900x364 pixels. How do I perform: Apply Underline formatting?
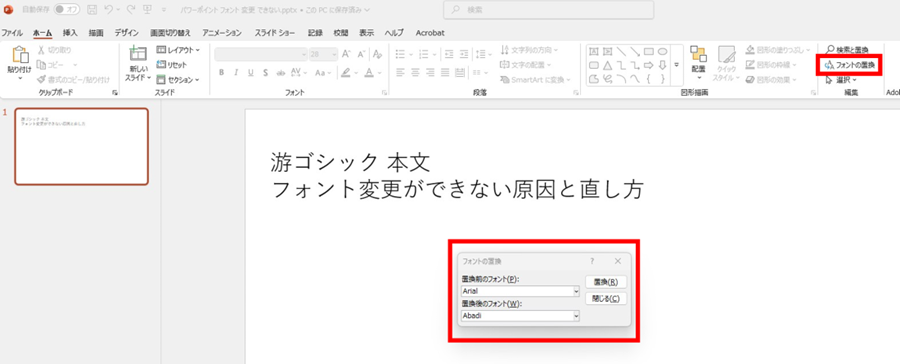click(250, 73)
